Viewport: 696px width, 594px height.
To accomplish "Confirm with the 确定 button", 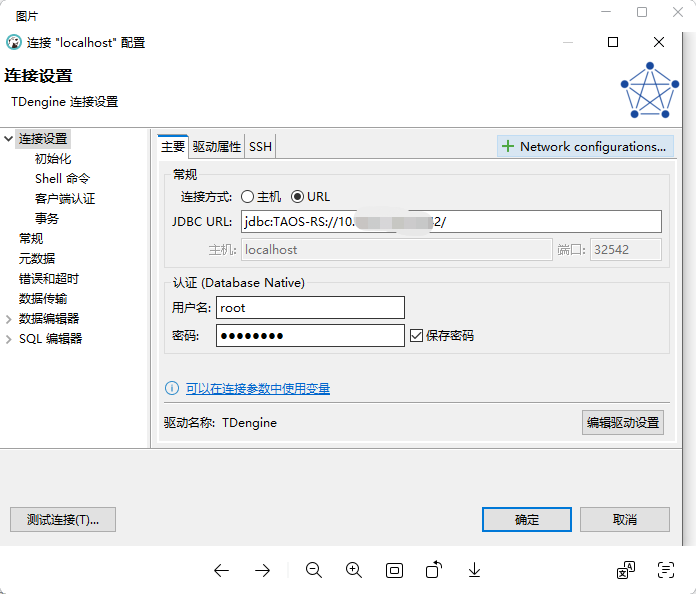I will click(x=526, y=519).
